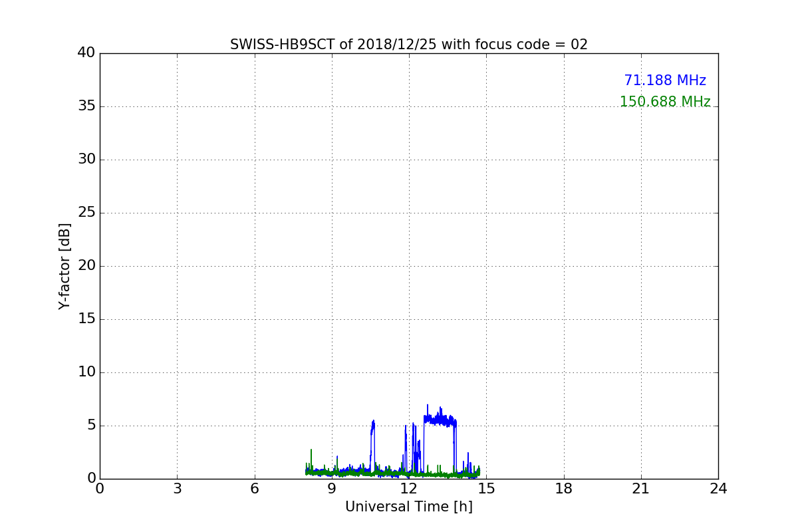Viewport: 798px width, 532px height.
Task: Click the x-axis tick label 21
Action: click(641, 489)
